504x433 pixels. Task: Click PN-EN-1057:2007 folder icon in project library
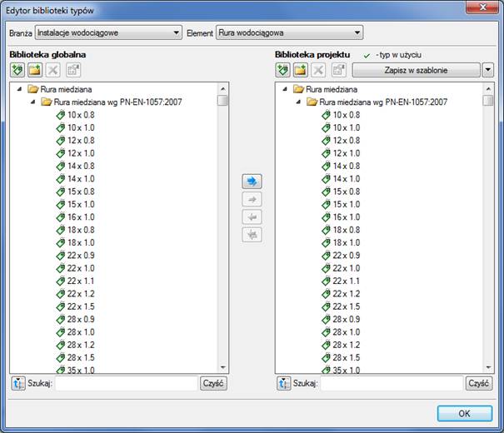312,102
